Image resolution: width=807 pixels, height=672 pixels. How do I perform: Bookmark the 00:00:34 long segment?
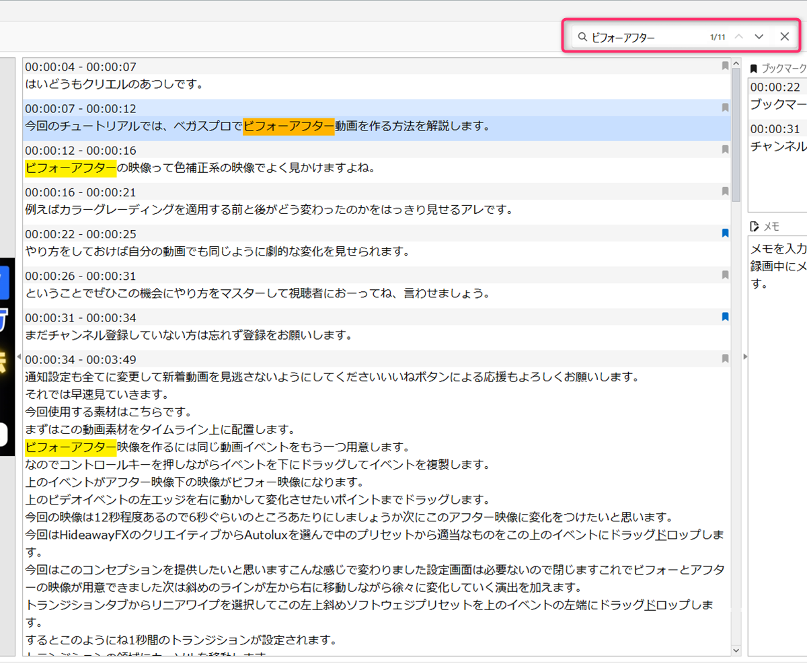click(x=725, y=359)
